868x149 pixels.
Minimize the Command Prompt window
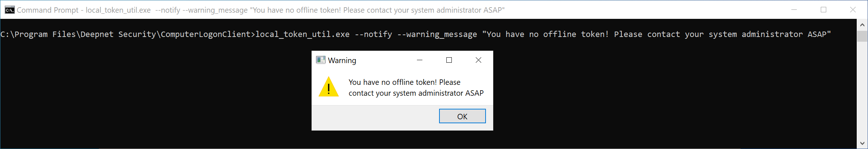pyautogui.click(x=794, y=10)
